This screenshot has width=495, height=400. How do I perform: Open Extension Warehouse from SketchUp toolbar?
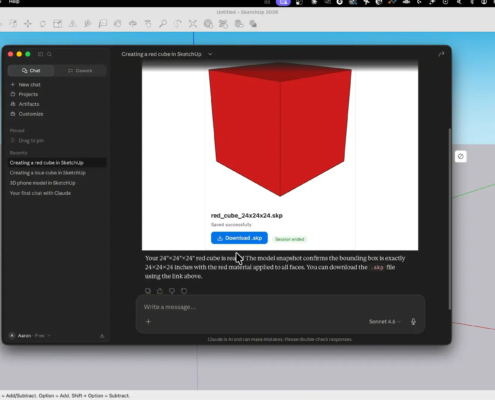pyautogui.click(x=223, y=24)
